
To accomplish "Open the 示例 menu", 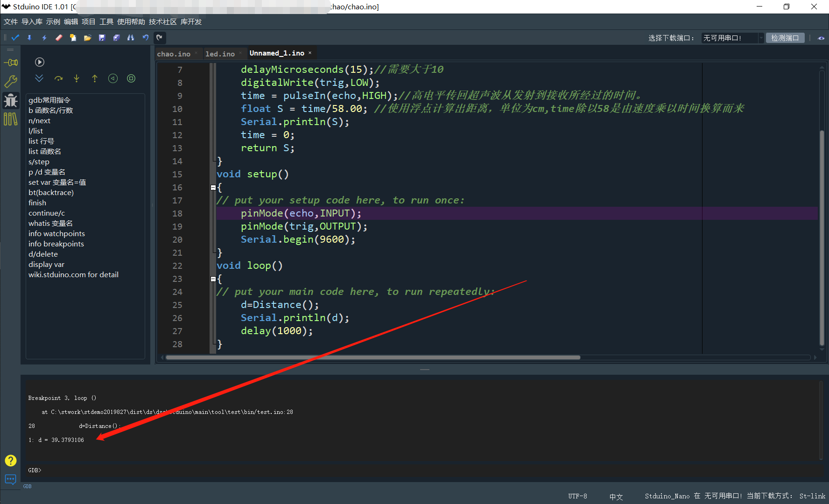I will pos(53,22).
